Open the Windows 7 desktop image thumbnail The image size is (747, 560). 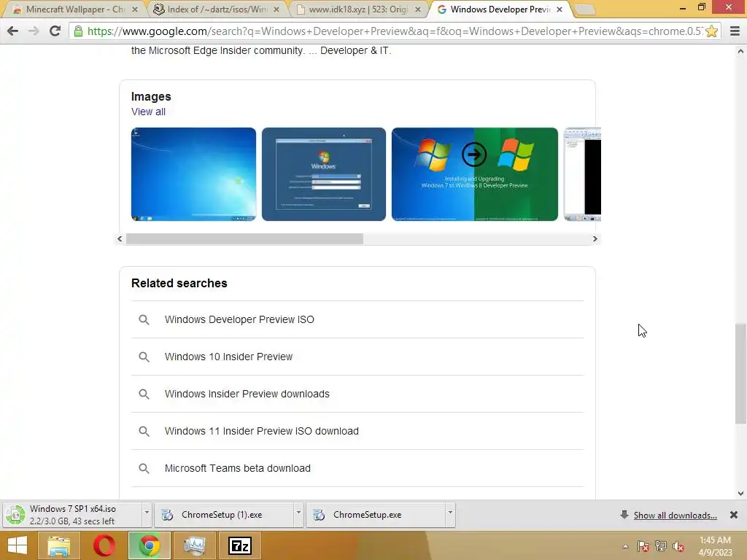(x=193, y=174)
